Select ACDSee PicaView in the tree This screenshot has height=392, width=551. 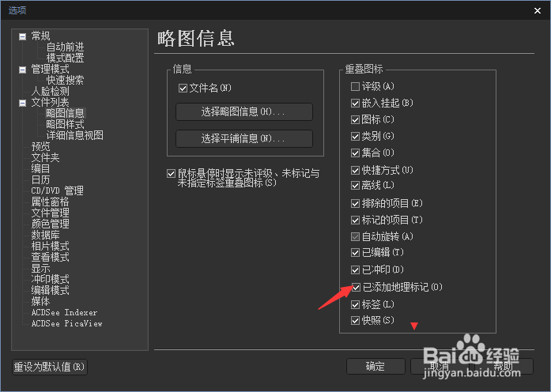66,323
